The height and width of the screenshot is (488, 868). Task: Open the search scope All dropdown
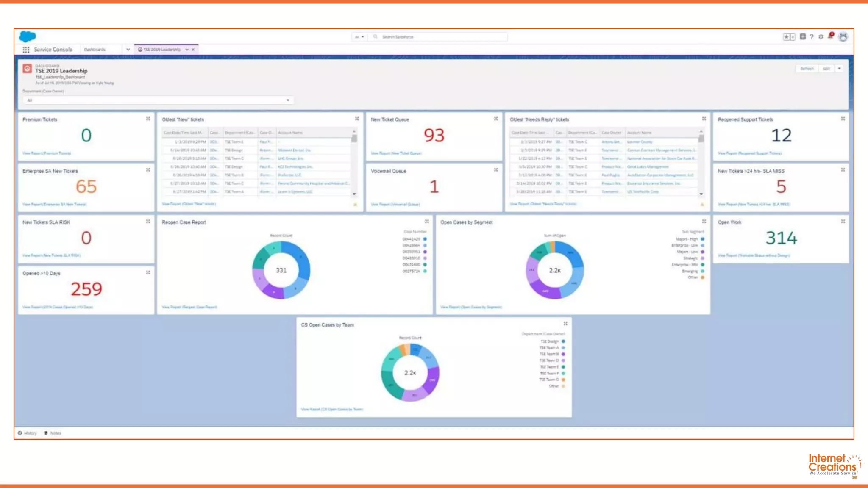click(x=359, y=37)
